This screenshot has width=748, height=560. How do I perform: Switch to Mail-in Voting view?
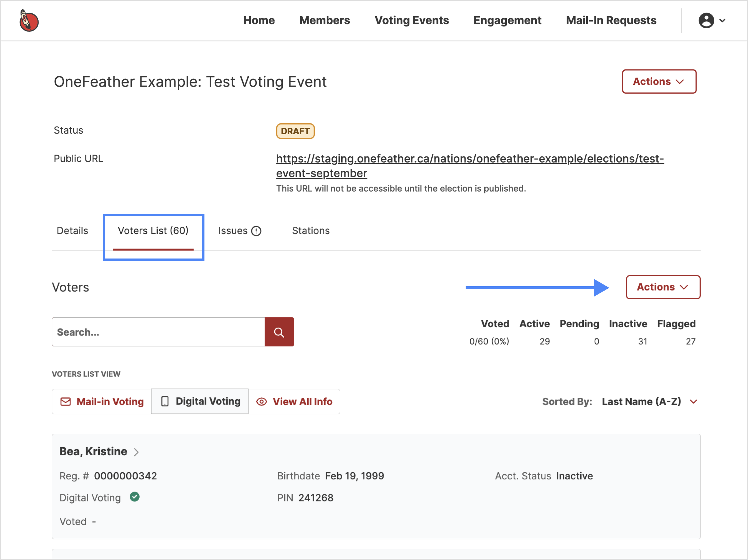click(x=102, y=401)
